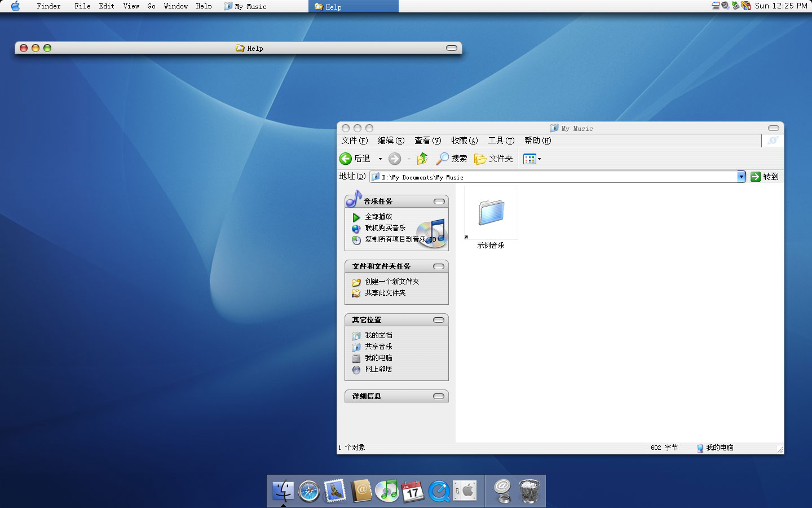Open 网上邻居 network places
This screenshot has height=508, width=812.
(378, 369)
